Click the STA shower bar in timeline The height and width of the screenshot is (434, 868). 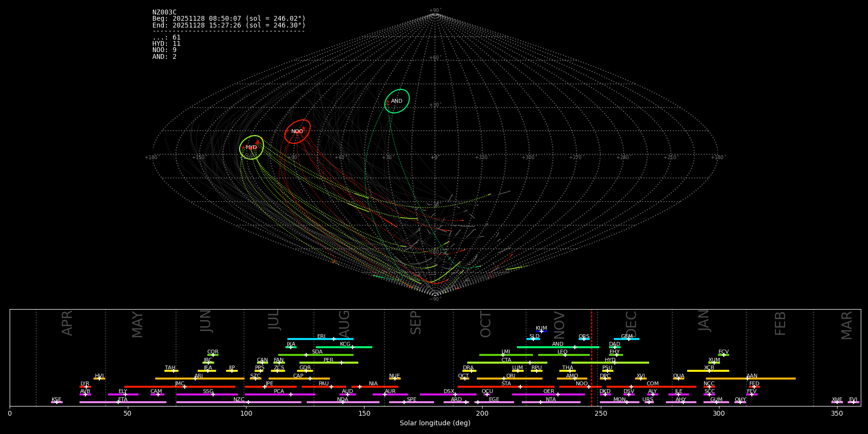pyautogui.click(x=506, y=386)
